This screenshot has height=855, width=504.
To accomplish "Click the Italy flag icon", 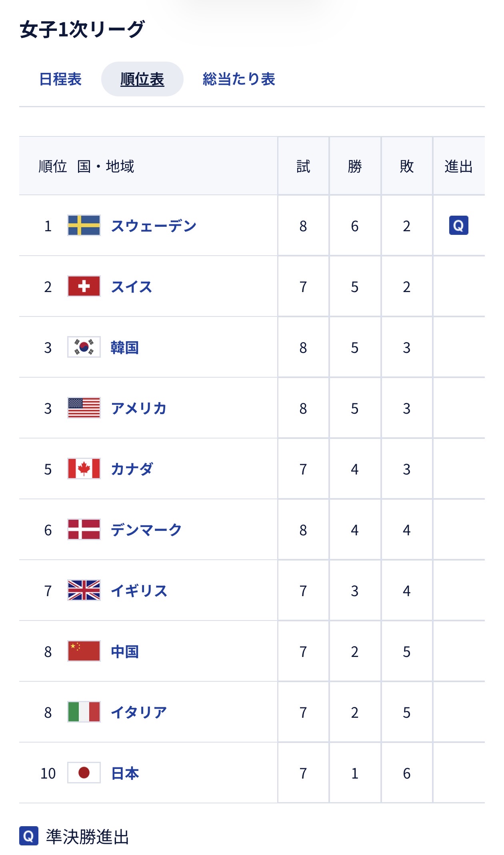I will coord(84,712).
